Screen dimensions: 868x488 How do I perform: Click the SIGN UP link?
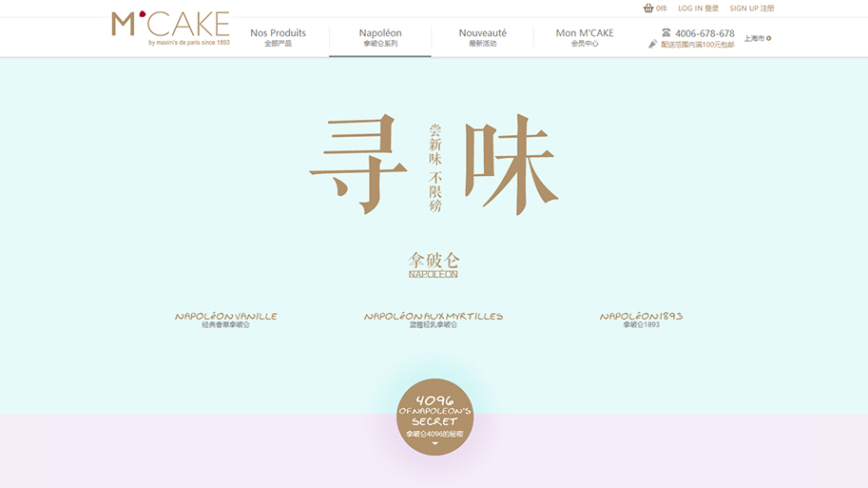[x=752, y=9]
